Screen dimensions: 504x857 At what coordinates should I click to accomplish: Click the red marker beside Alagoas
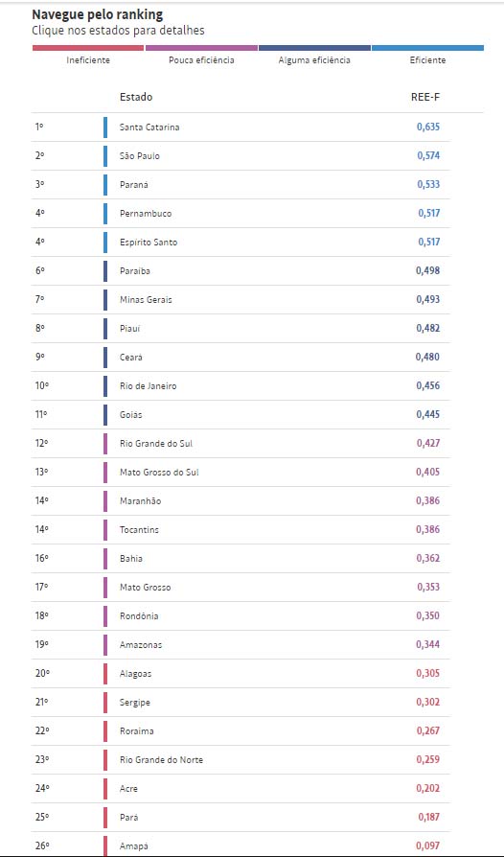tap(105, 673)
